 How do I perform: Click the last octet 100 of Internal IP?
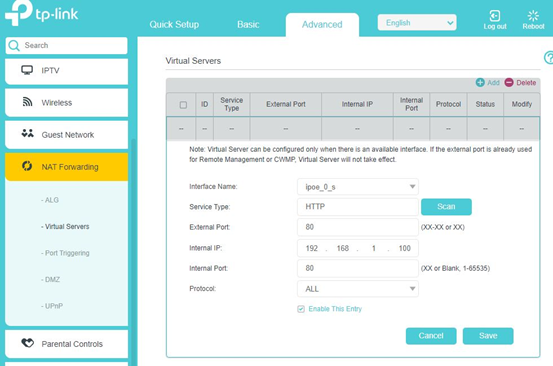coord(405,248)
